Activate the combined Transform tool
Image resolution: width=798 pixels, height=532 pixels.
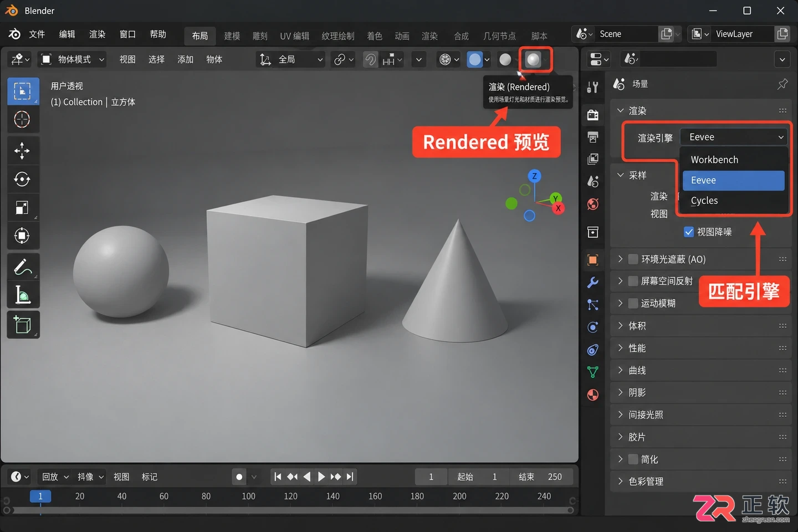point(23,236)
